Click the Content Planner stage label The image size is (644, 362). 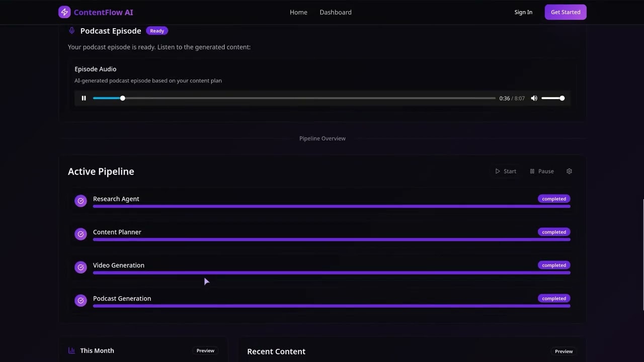click(x=117, y=232)
